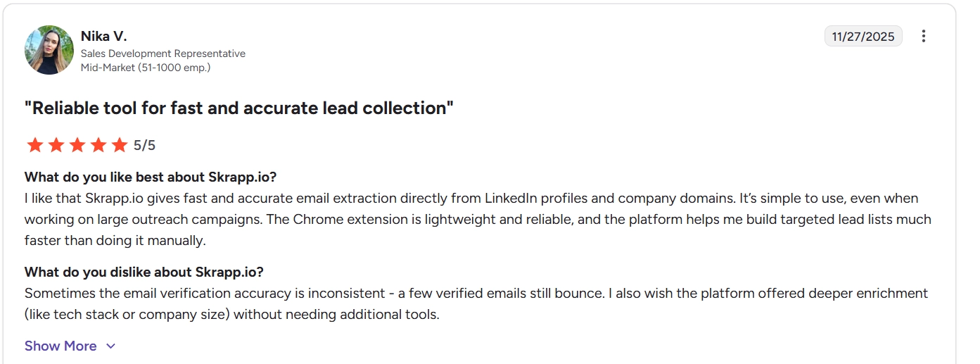The image size is (980, 364).
Task: Click the Mid-Market (51-1000 emp.) label
Action: [x=145, y=68]
